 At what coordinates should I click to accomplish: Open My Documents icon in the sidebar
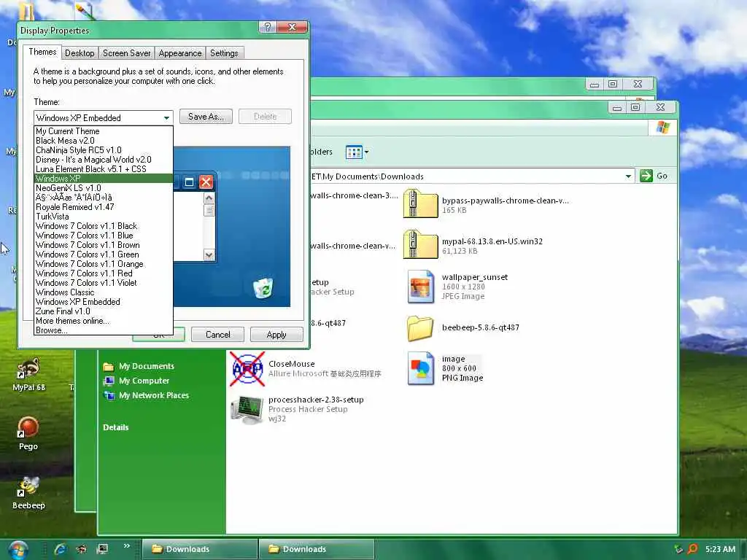click(109, 366)
